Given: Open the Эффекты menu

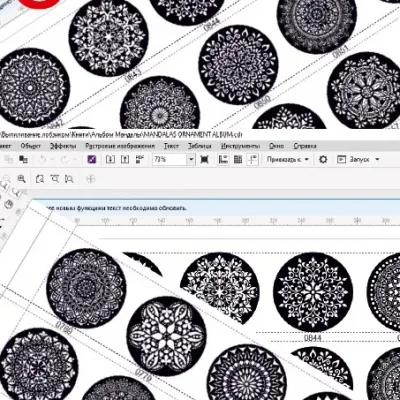Looking at the screenshot, I should pos(63,146).
